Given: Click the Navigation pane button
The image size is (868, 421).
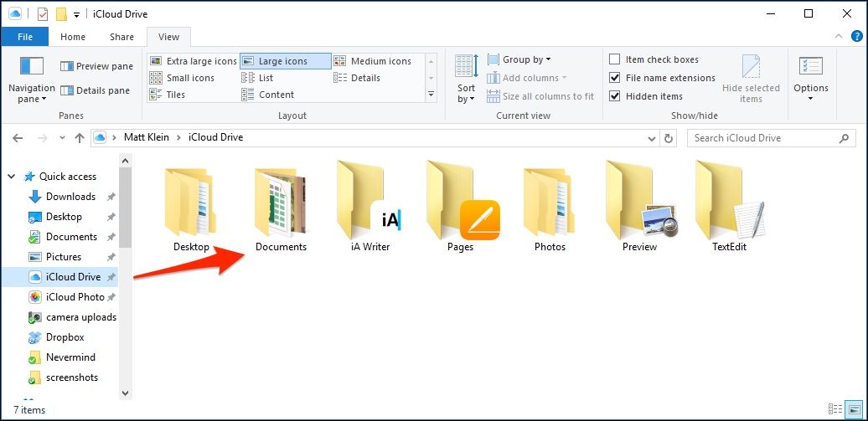Looking at the screenshot, I should (x=32, y=80).
